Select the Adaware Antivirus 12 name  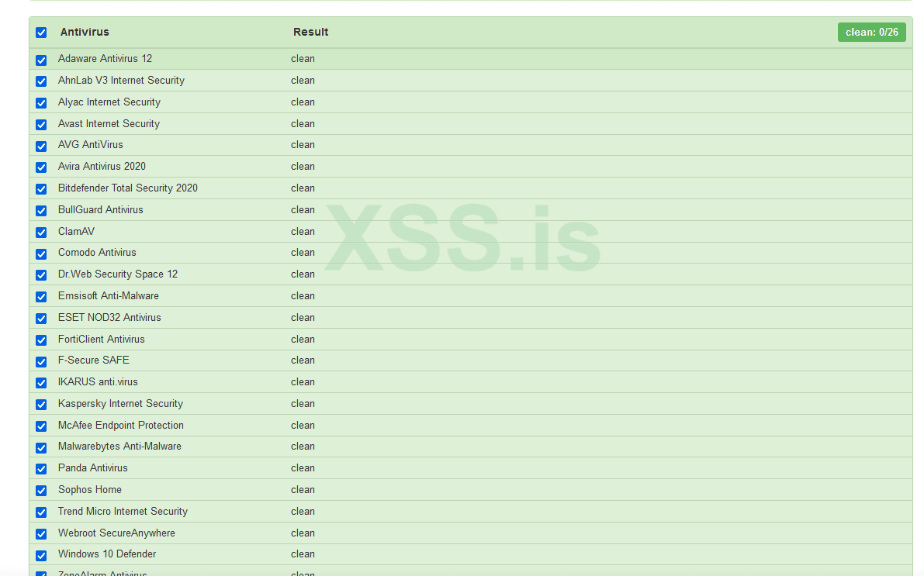pyautogui.click(x=105, y=58)
